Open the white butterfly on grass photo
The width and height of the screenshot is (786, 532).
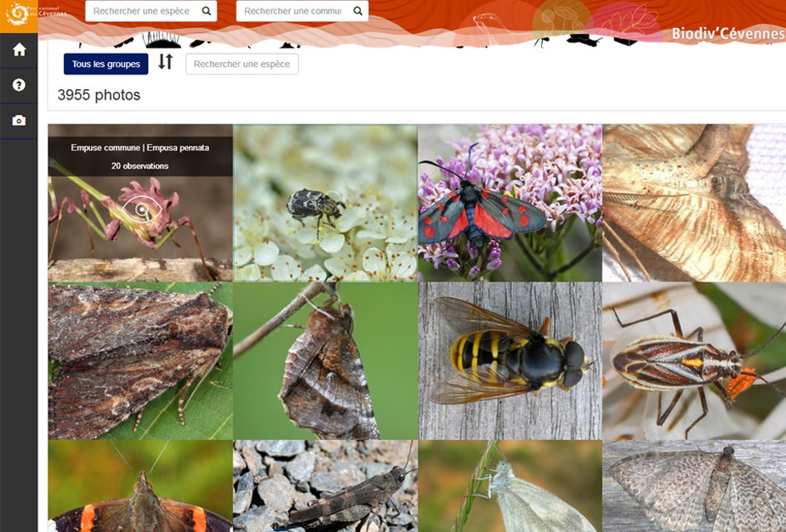(510, 486)
